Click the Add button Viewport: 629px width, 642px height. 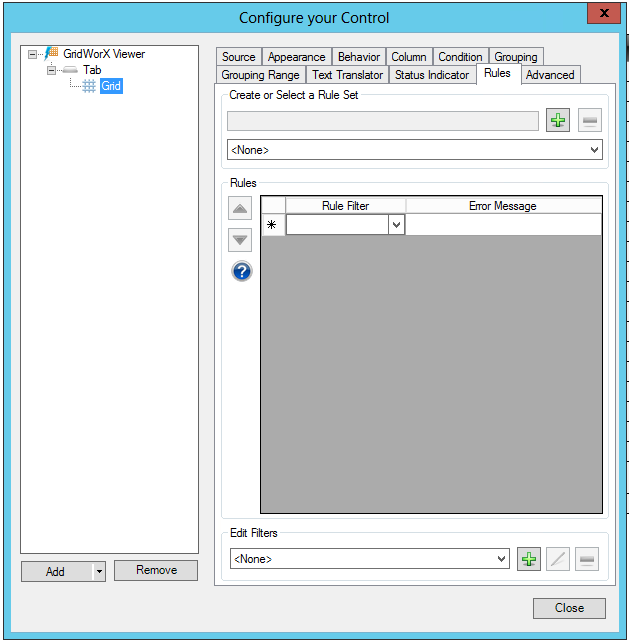57,572
